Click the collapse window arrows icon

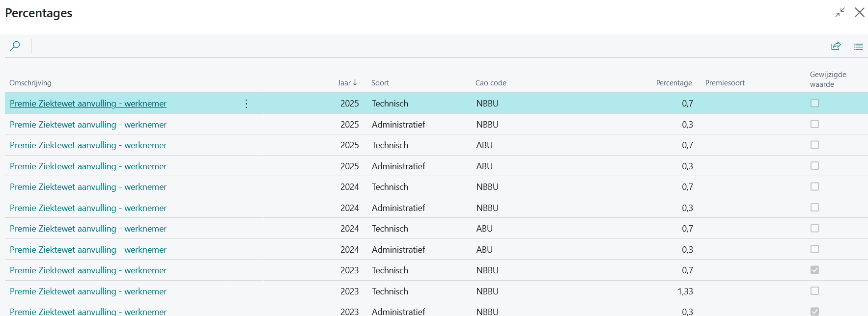click(840, 13)
